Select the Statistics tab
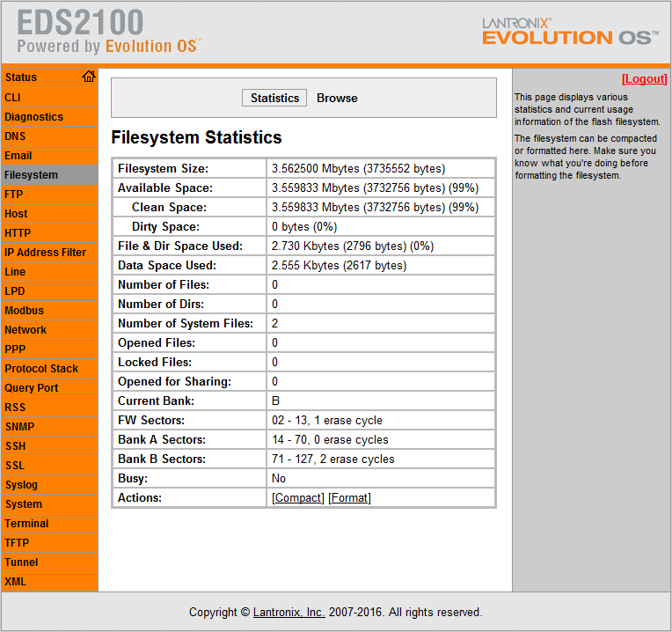The image size is (672, 632). (274, 98)
